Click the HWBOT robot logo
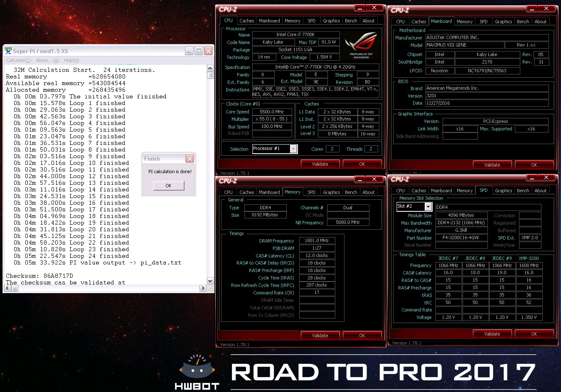561x392 pixels. coord(197,367)
